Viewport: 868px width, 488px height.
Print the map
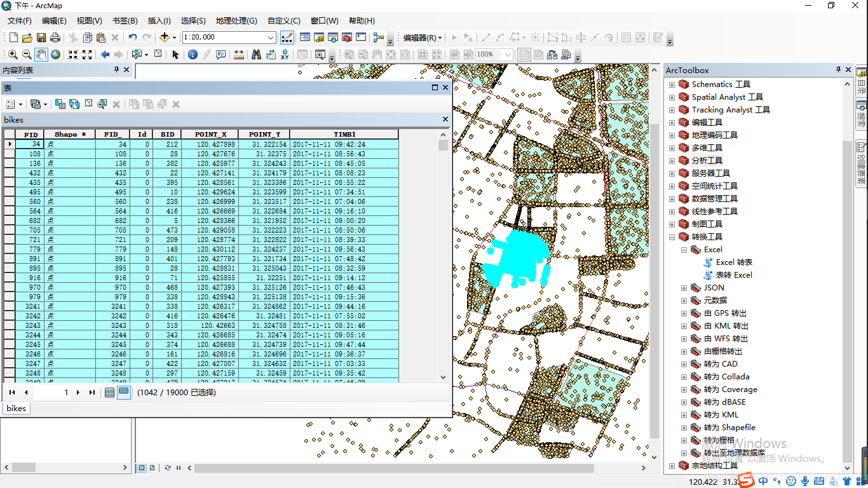tap(55, 37)
